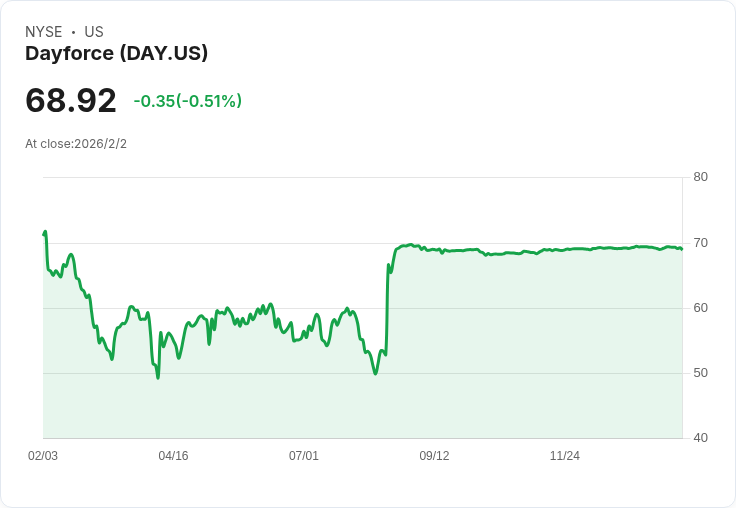Click the current price 68.92
Screen dimensions: 736x508
point(71,101)
